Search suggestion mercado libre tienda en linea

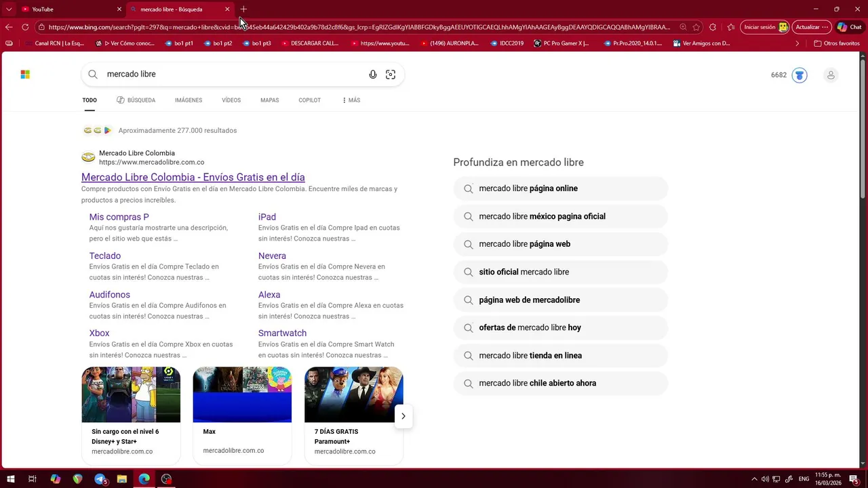click(x=561, y=355)
